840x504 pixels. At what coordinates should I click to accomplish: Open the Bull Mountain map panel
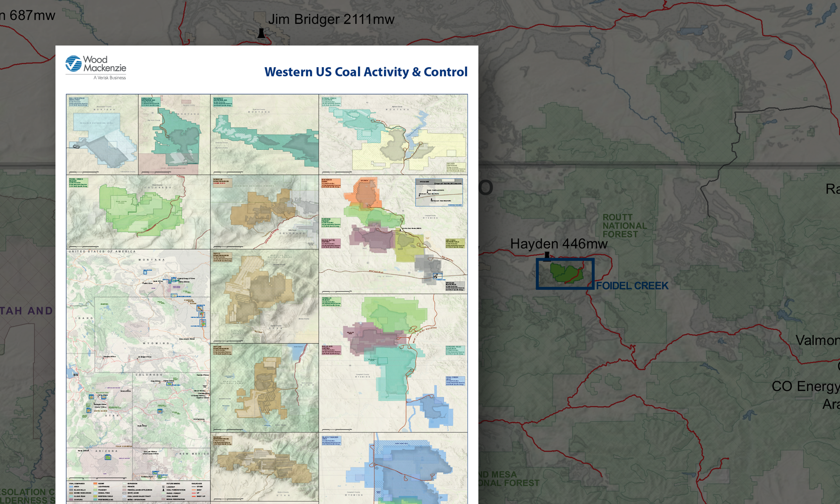pyautogui.click(x=102, y=134)
